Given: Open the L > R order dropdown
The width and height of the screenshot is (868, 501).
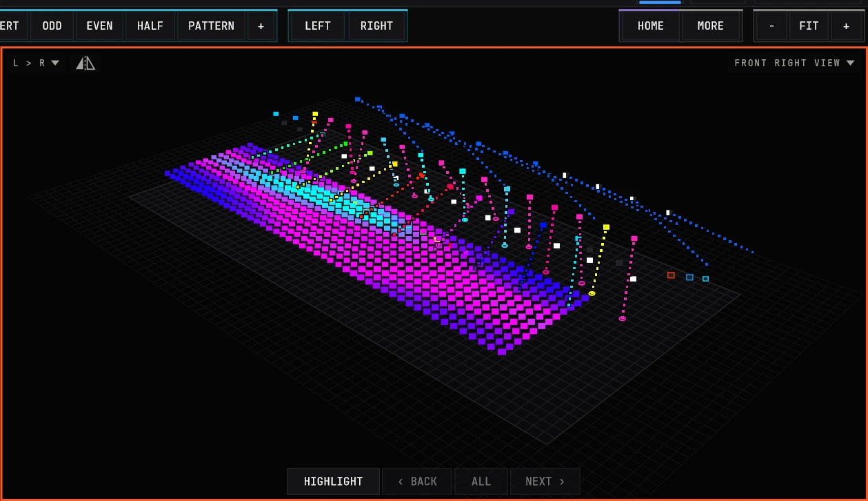Looking at the screenshot, I should (x=36, y=63).
